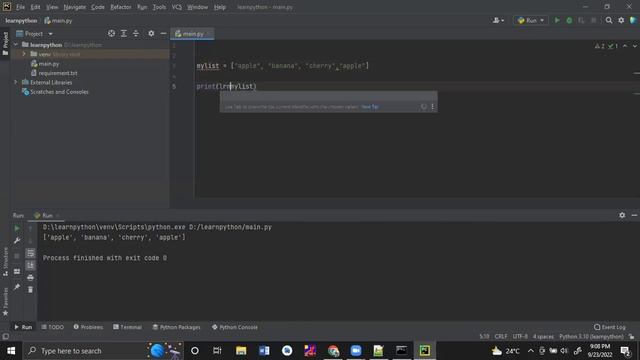Hide the Project tool window
This screenshot has height=360, width=640.
(x=163, y=33)
